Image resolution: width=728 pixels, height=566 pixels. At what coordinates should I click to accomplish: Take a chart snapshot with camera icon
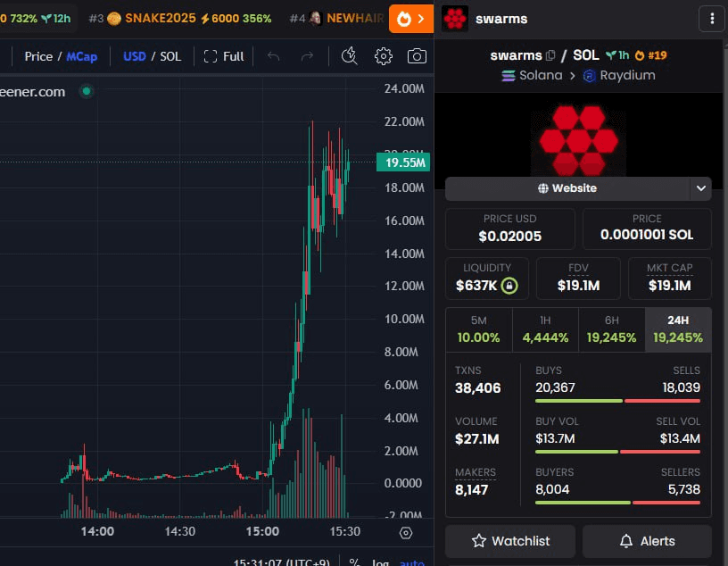pos(417,56)
